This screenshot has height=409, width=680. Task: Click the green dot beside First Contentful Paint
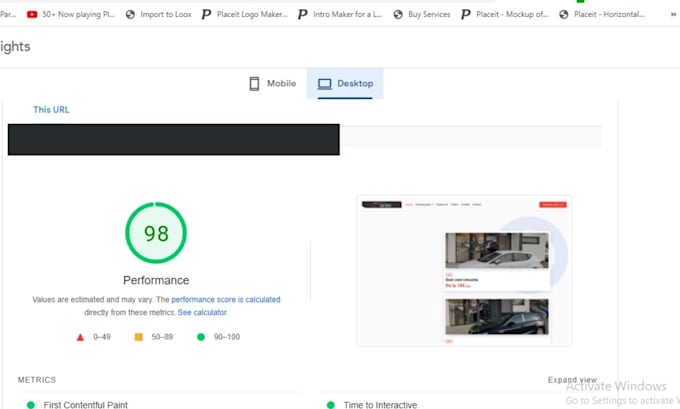pyautogui.click(x=31, y=405)
